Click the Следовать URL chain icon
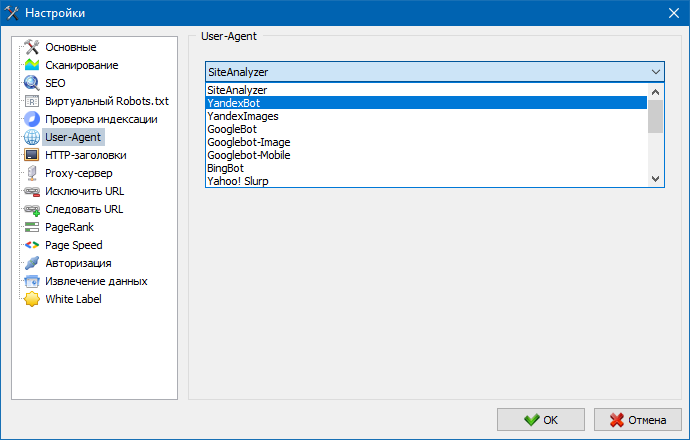 point(32,209)
